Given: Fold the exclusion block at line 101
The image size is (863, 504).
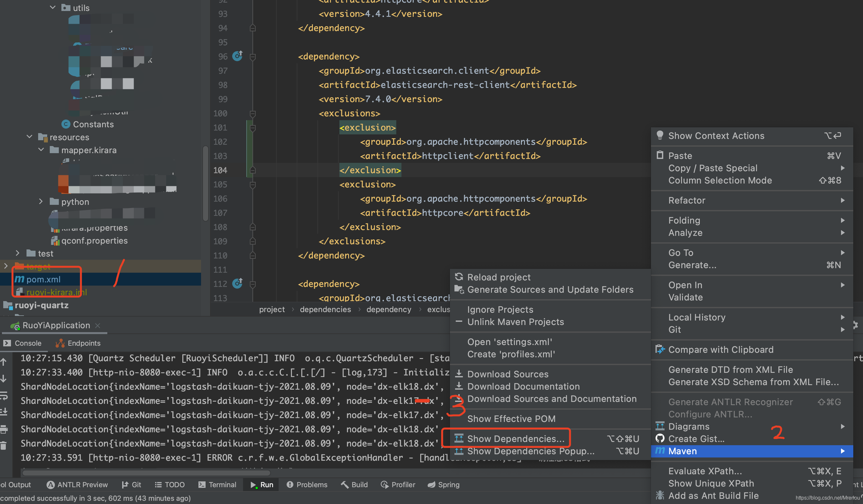Looking at the screenshot, I should coord(252,127).
